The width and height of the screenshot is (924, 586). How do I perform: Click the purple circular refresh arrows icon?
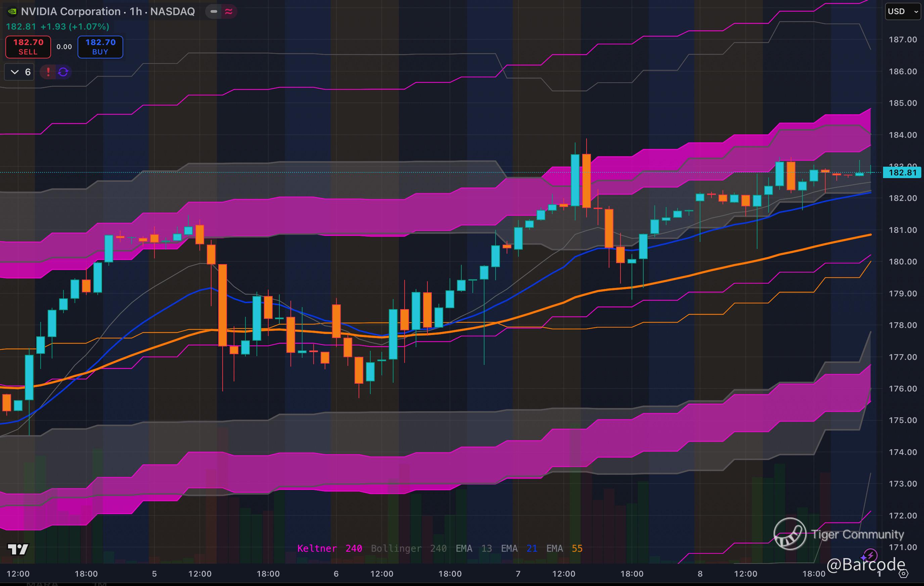click(x=63, y=72)
